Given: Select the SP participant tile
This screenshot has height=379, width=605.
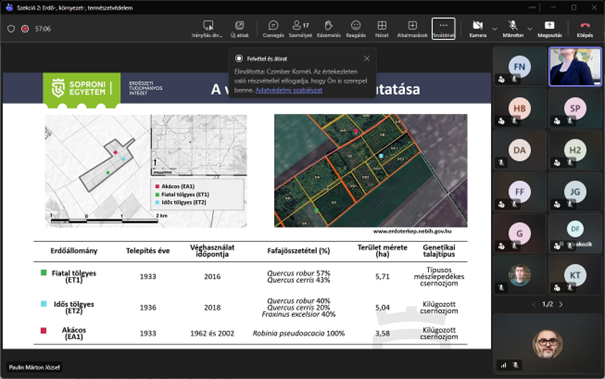Looking at the screenshot, I should tap(575, 108).
